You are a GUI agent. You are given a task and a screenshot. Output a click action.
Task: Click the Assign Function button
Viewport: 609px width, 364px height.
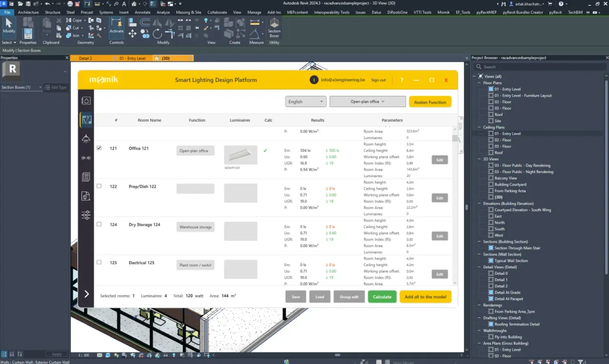click(x=430, y=102)
